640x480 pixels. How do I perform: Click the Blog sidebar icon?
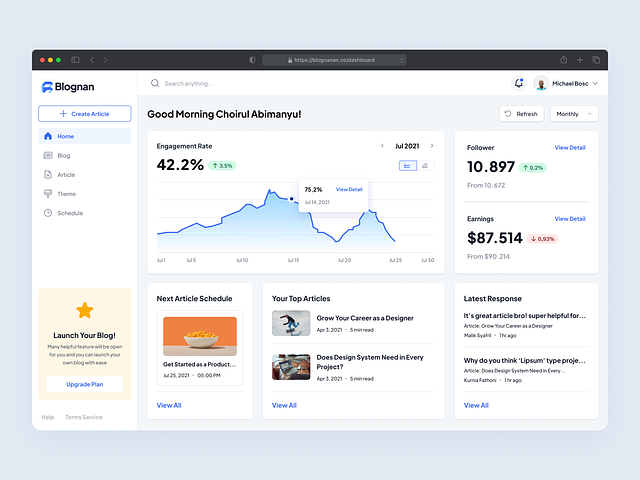tap(48, 155)
